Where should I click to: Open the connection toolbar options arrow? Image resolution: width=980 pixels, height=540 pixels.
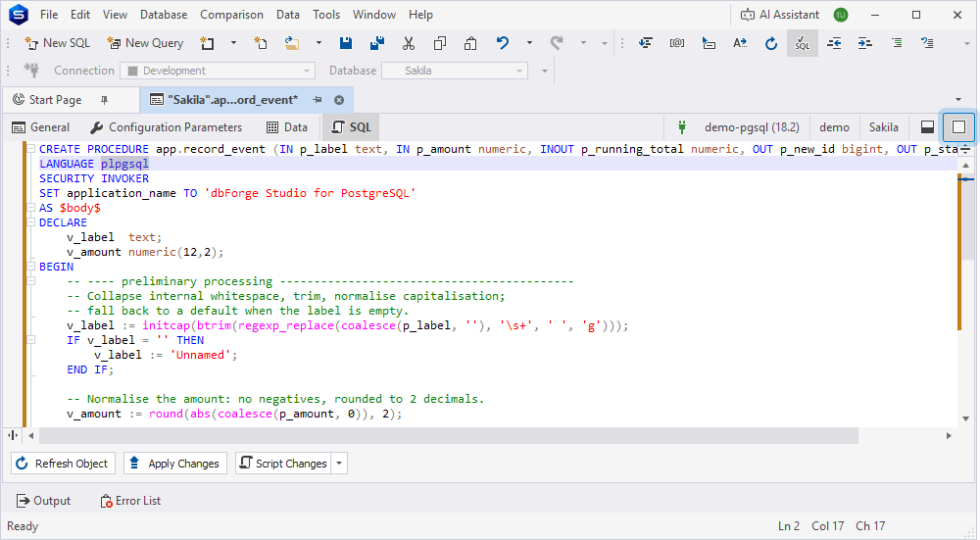544,71
